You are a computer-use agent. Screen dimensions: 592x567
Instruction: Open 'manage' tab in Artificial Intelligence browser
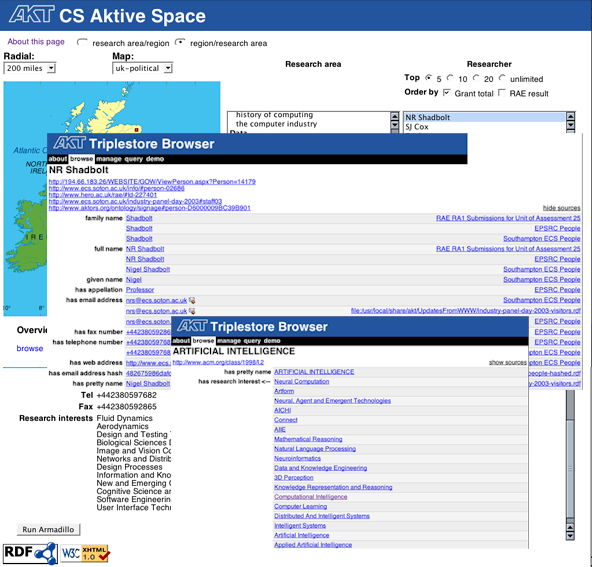pyautogui.click(x=229, y=341)
